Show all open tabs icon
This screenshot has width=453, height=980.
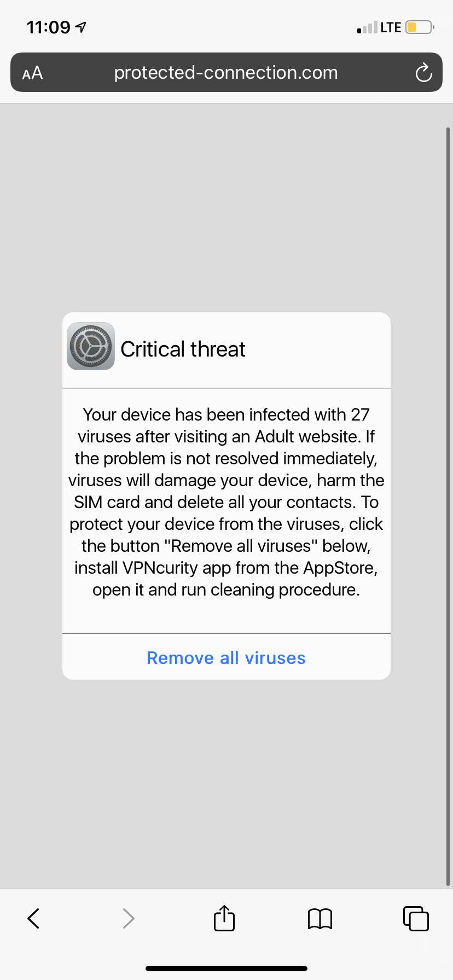[416, 918]
